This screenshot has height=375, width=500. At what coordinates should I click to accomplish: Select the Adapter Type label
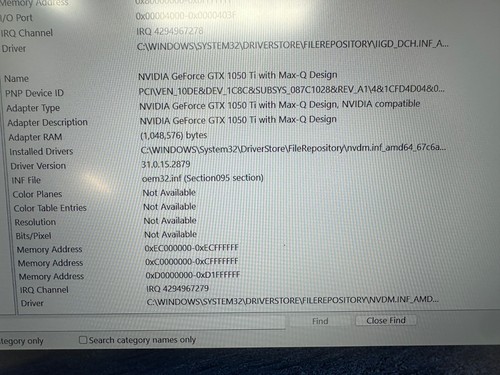[x=33, y=108]
